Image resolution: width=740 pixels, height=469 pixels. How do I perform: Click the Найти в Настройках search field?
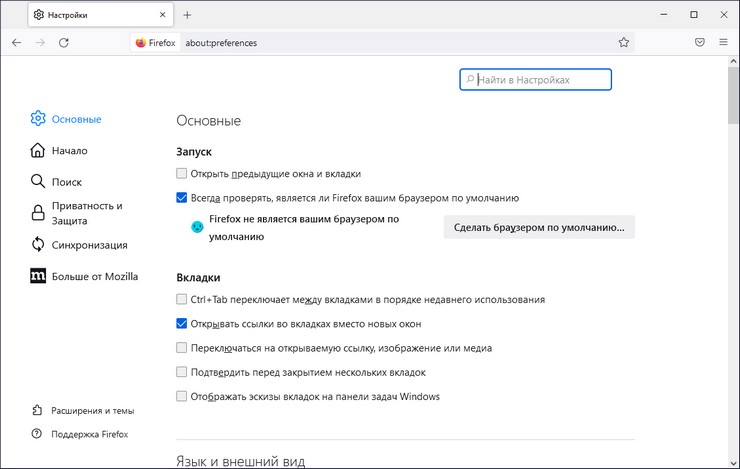pos(540,79)
